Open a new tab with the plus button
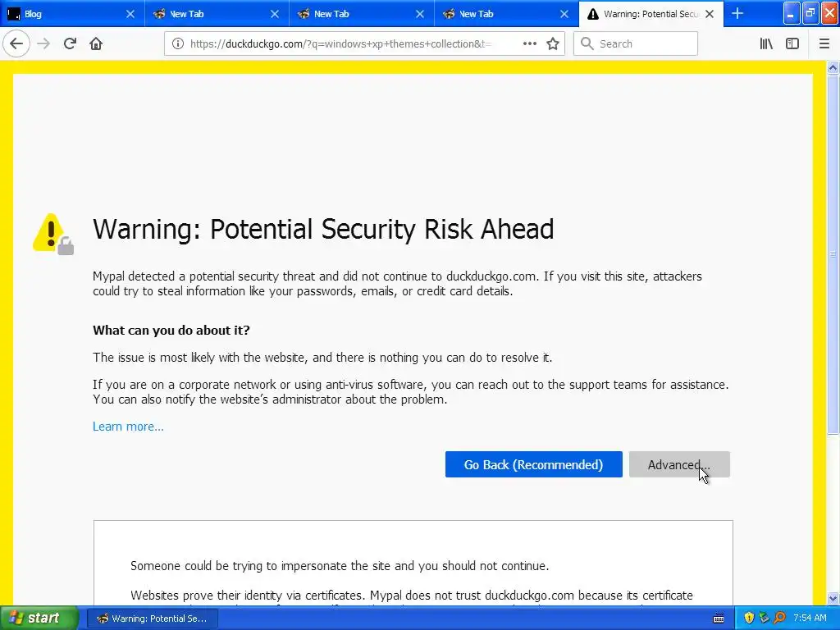 (x=737, y=13)
